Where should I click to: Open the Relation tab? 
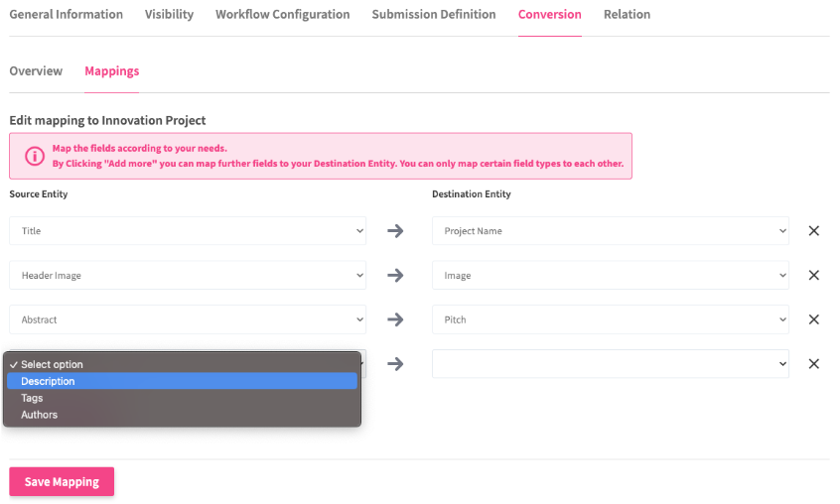pos(627,15)
